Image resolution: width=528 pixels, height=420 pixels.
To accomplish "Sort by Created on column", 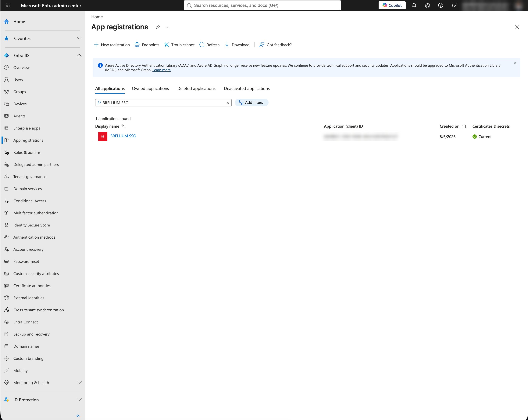I will (x=453, y=126).
